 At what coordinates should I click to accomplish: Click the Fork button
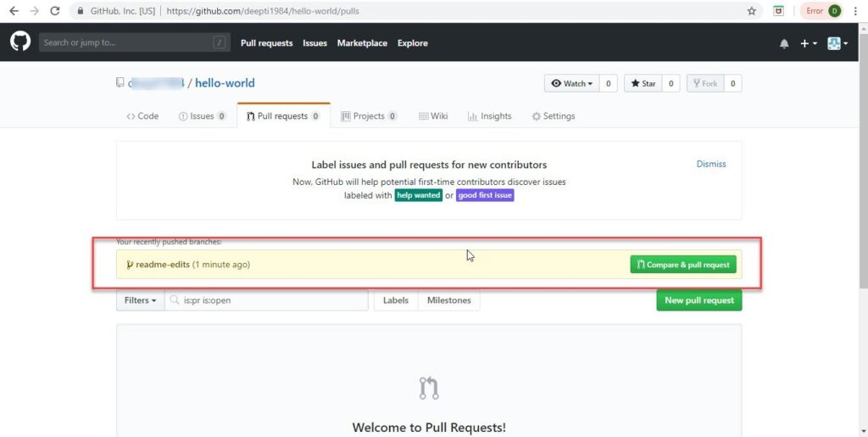[704, 84]
